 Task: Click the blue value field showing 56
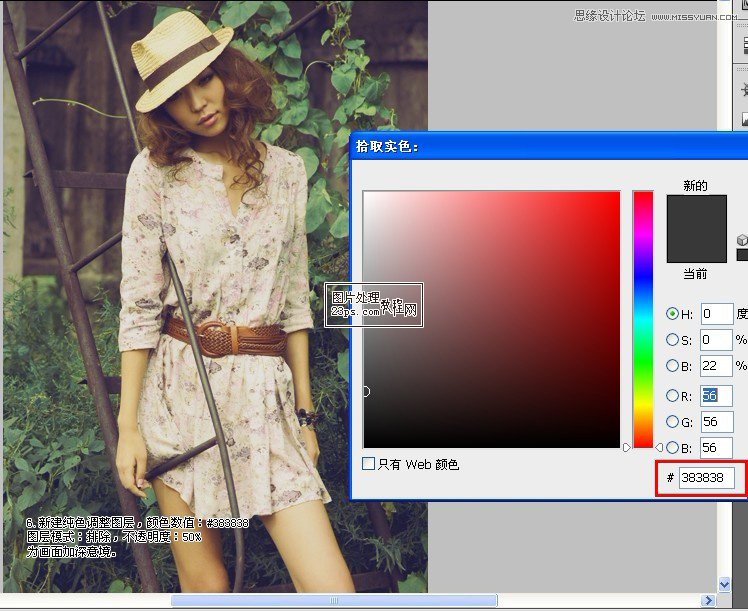[717, 448]
